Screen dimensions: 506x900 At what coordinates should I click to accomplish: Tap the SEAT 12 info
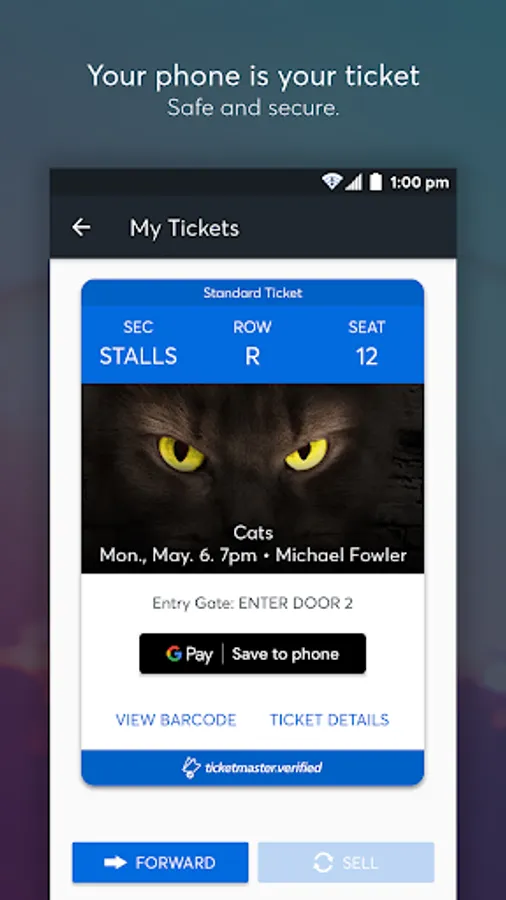click(367, 343)
